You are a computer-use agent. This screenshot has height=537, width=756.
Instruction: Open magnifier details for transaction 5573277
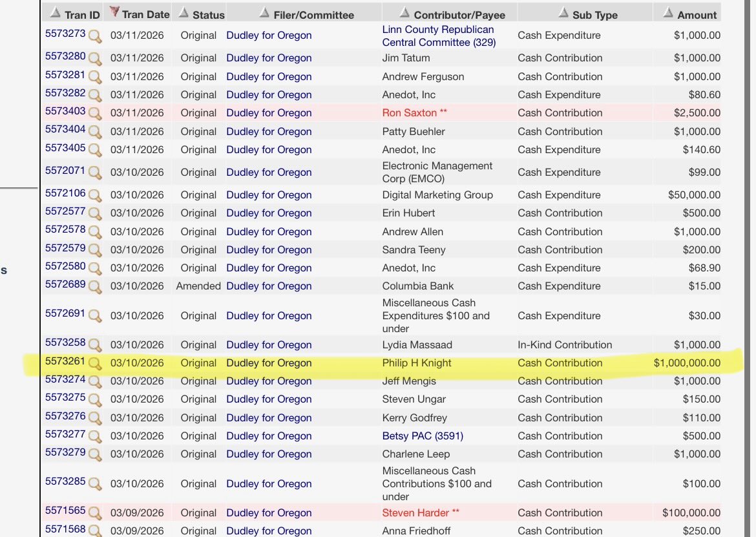click(95, 437)
